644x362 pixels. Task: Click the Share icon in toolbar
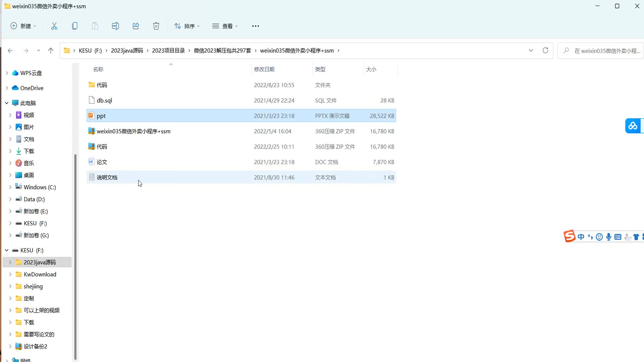click(x=136, y=26)
